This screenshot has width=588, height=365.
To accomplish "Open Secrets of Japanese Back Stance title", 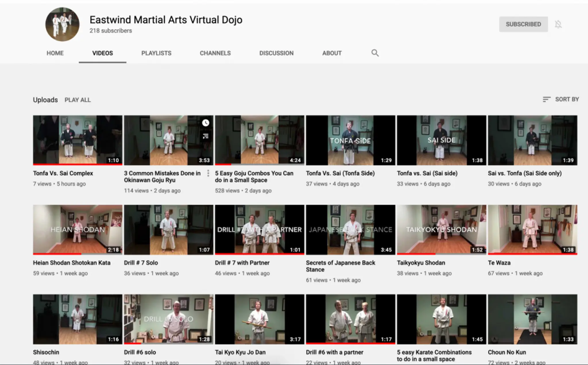I will (x=341, y=266).
